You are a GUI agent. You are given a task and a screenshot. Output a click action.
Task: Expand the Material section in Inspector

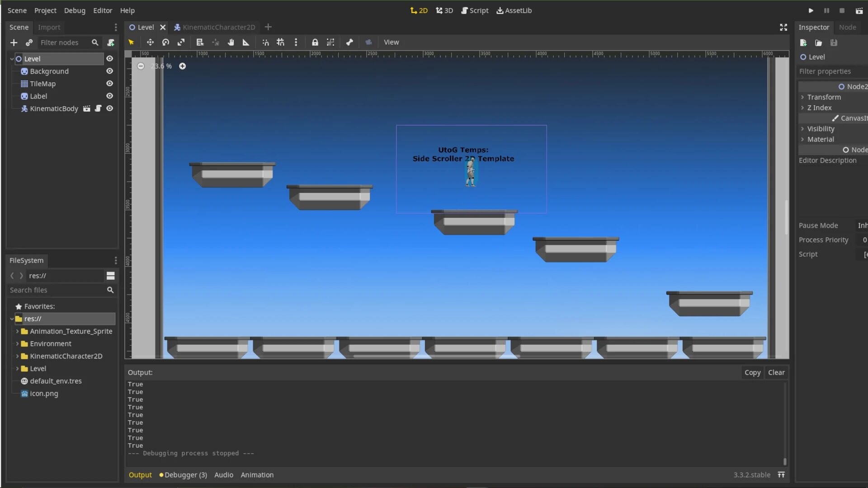(x=803, y=139)
